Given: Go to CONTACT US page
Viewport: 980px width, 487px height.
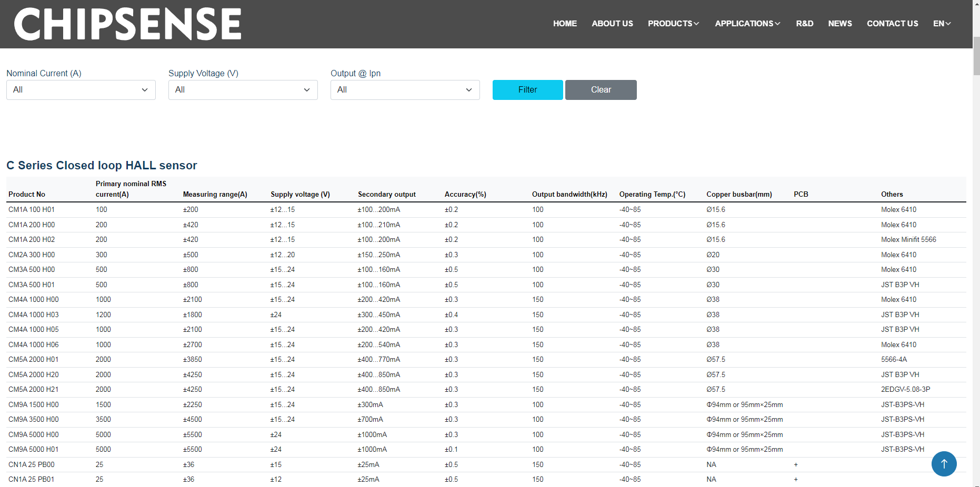Looking at the screenshot, I should pos(892,24).
